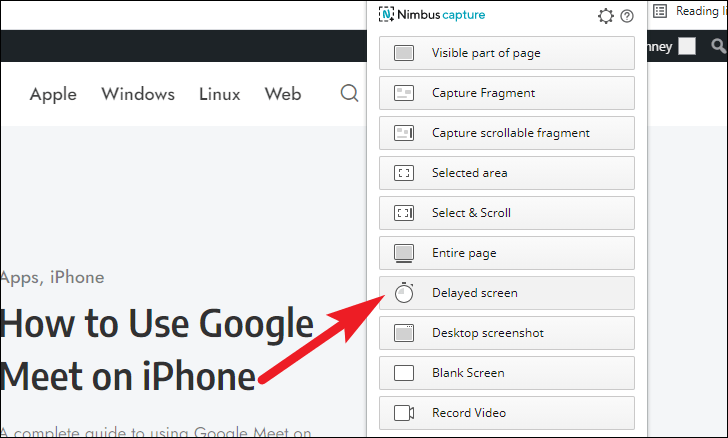Image resolution: width=728 pixels, height=438 pixels.
Task: Click the Desktop screenshot icon
Action: (x=404, y=333)
